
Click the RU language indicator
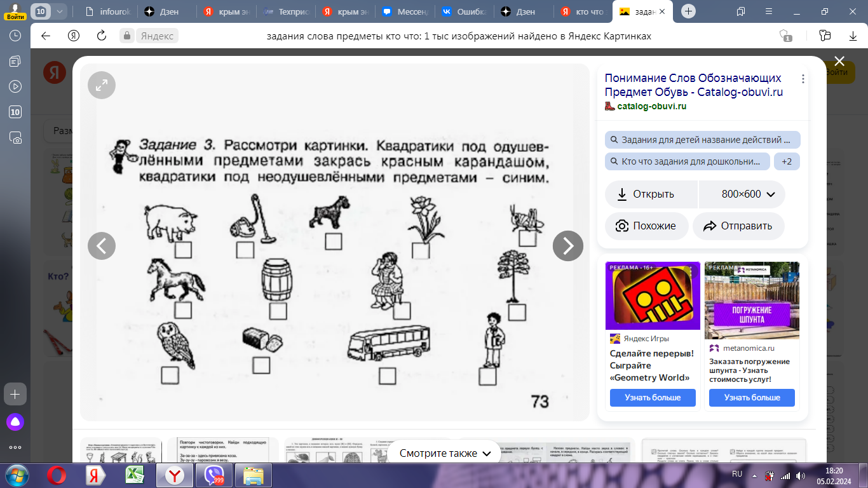tap(737, 474)
